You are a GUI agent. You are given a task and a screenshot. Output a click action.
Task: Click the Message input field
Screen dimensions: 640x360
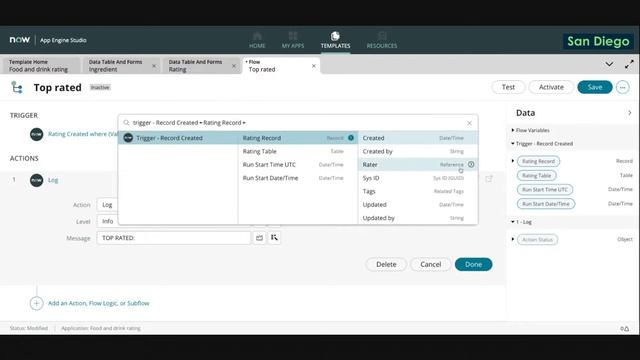(x=173, y=238)
